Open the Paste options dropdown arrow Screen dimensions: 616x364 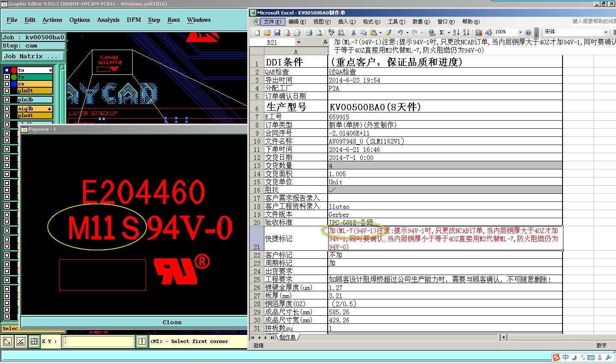[x=380, y=33]
